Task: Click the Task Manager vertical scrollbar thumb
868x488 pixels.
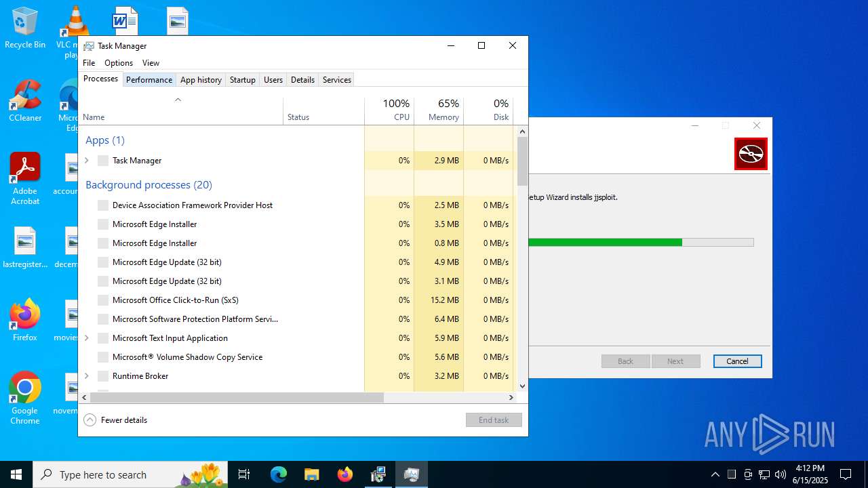Action: click(522, 161)
